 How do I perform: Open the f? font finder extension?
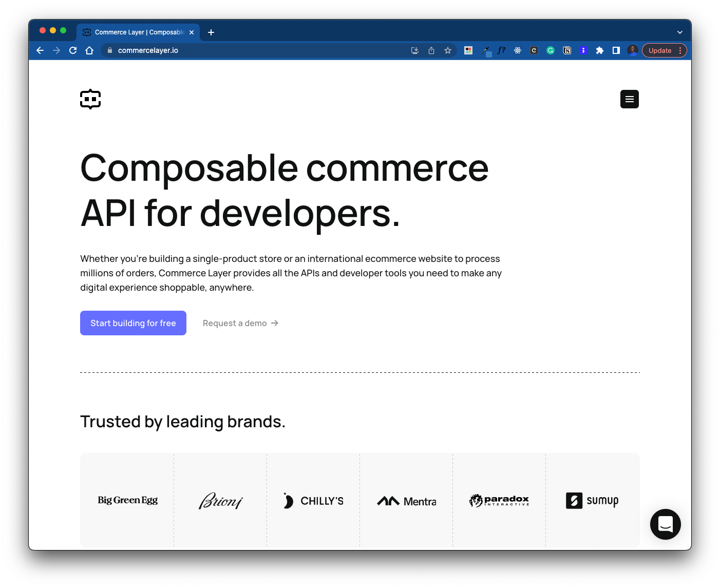click(x=501, y=50)
